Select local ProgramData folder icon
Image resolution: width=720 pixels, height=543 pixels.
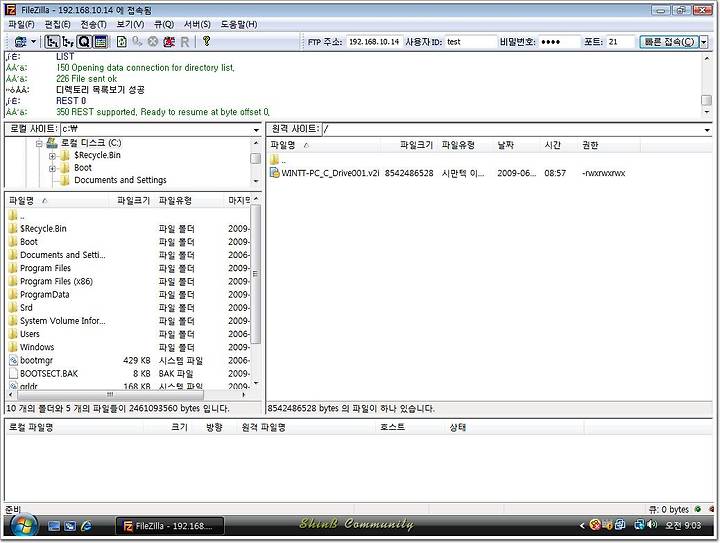click(x=13, y=295)
